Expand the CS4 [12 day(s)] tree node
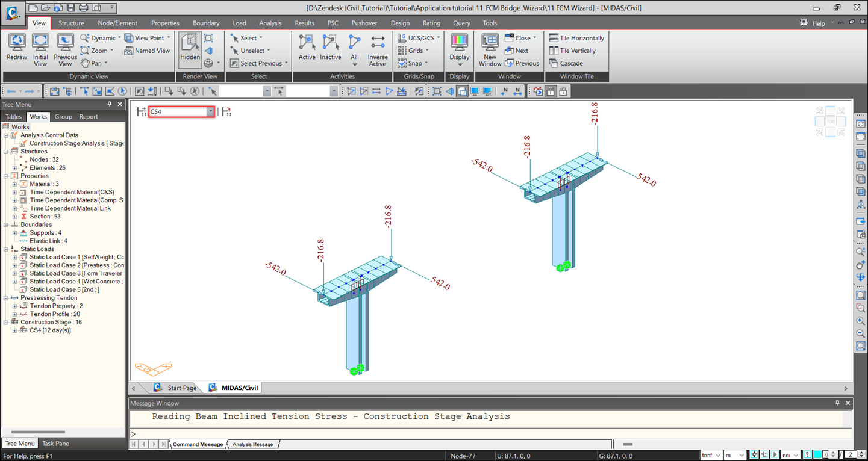868x461 pixels. click(x=14, y=330)
